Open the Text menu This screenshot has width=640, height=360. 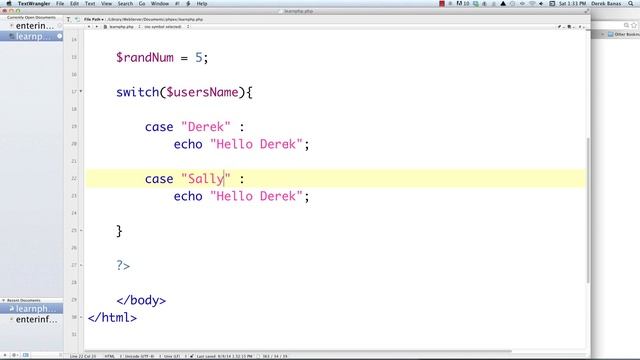pos(90,3)
